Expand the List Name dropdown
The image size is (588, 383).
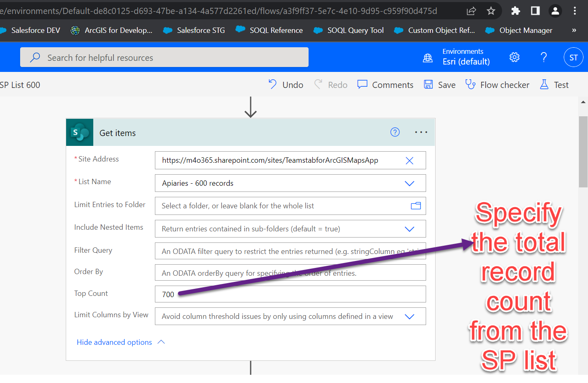(x=409, y=183)
